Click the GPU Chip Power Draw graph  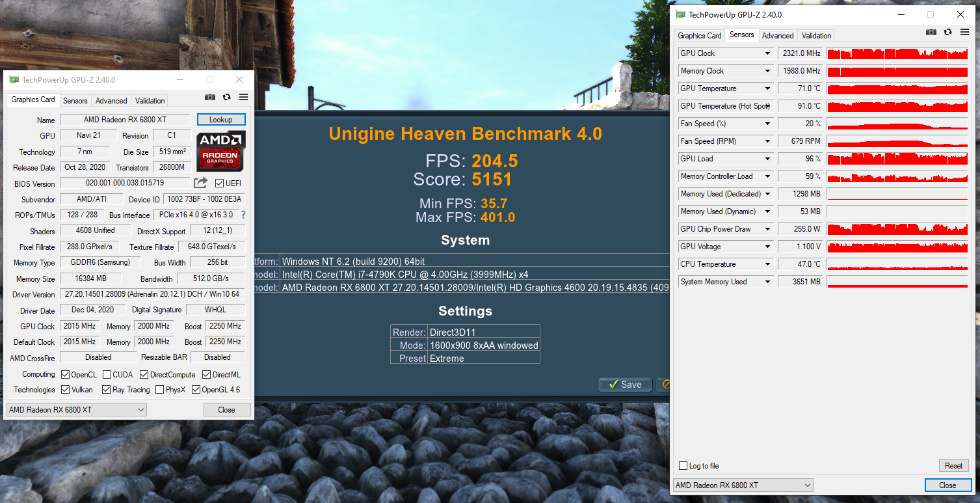(897, 229)
